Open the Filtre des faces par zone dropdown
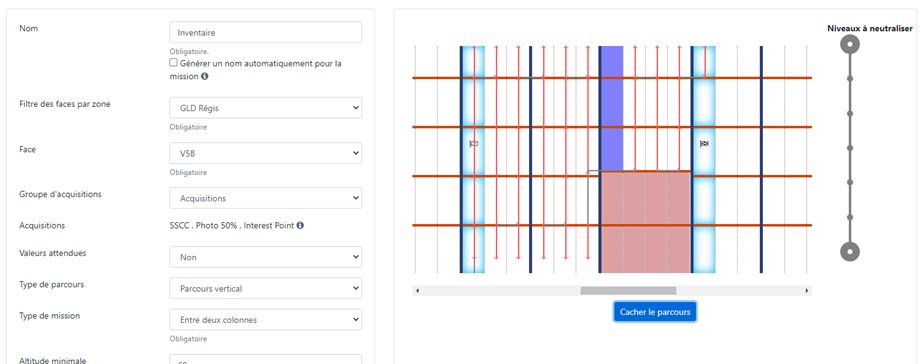 [x=265, y=108]
